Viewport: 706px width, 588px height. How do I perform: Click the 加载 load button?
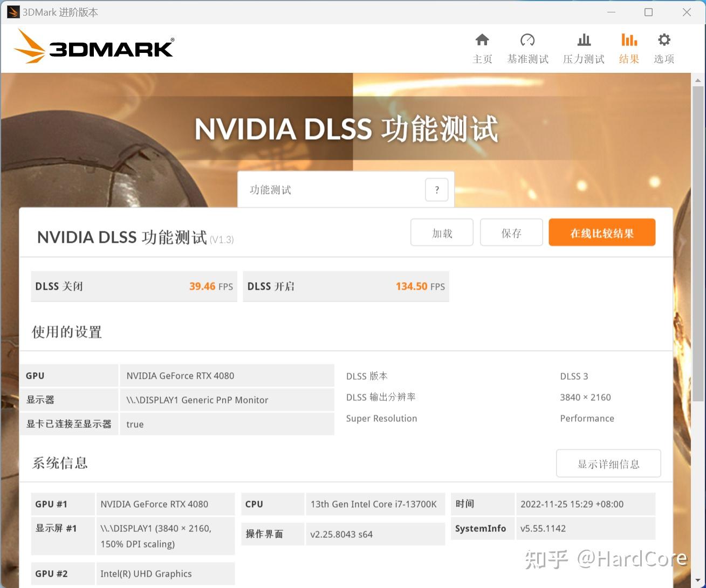pos(442,232)
